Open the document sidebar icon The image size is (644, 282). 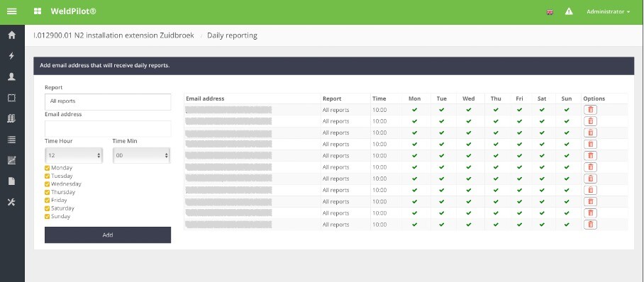click(x=12, y=181)
